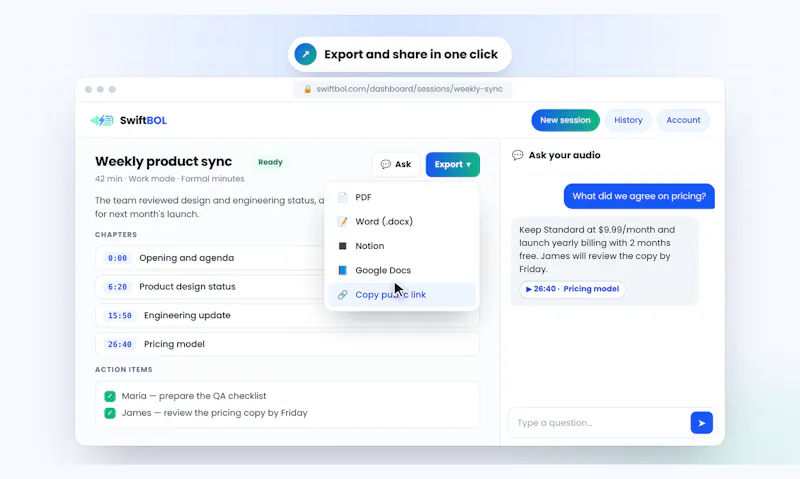Click the SwiftBOL brand name

[143, 120]
